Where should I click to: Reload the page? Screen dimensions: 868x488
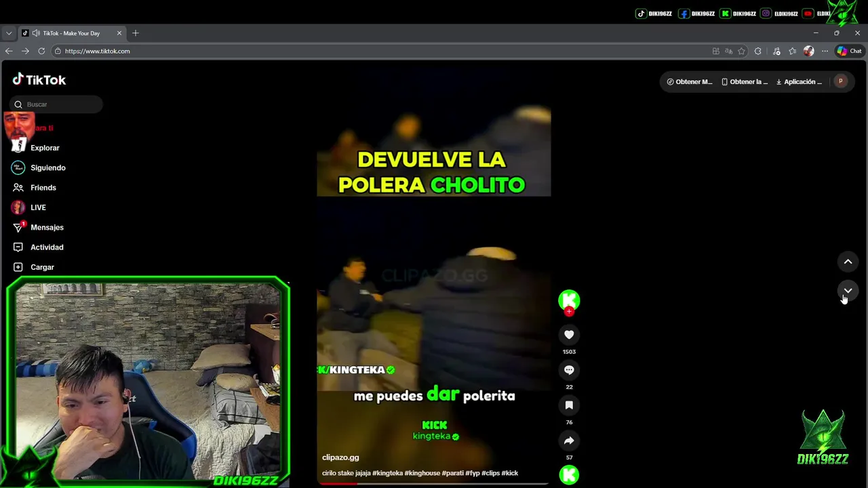click(41, 51)
